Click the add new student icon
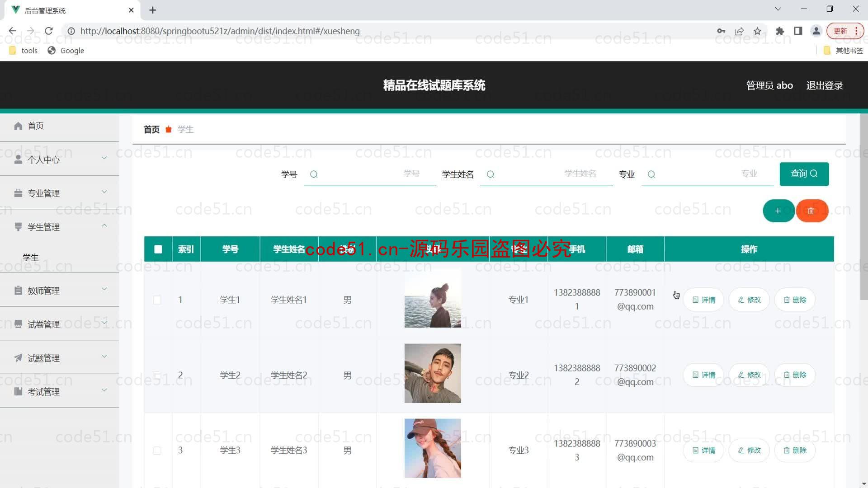This screenshot has height=488, width=868. point(778,211)
